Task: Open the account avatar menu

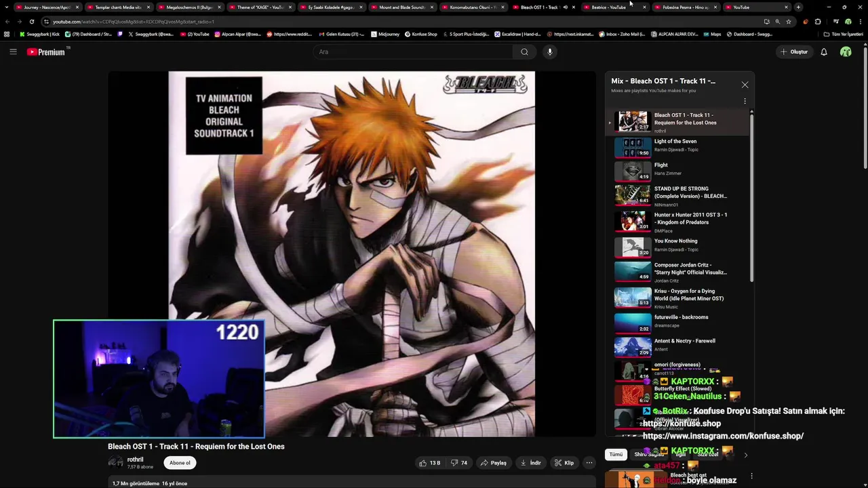Action: [846, 52]
